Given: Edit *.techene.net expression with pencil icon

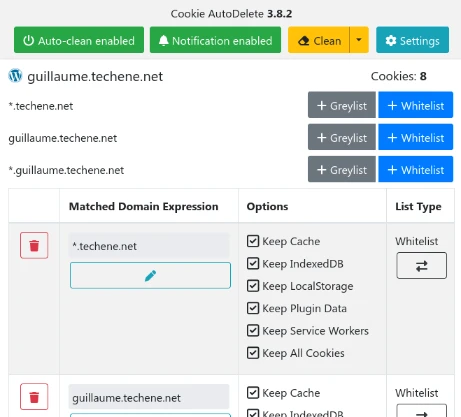Looking at the screenshot, I should tap(150, 275).
